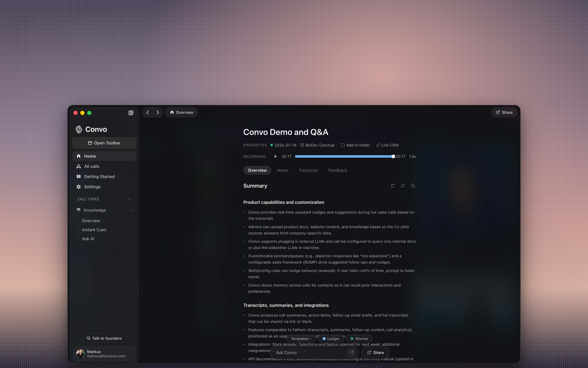This screenshot has height=368, width=588.
Task: Copy the summary with the copy icon
Action: click(413, 186)
